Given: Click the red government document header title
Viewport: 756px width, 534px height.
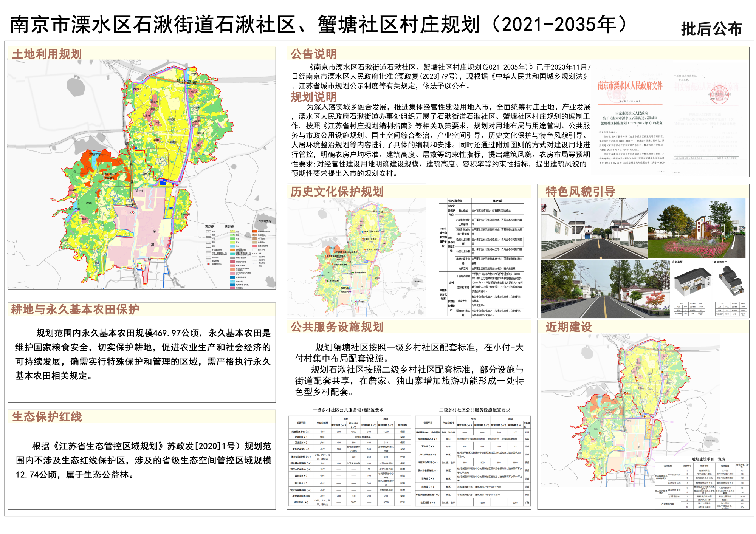Looking at the screenshot, I should (630, 86).
